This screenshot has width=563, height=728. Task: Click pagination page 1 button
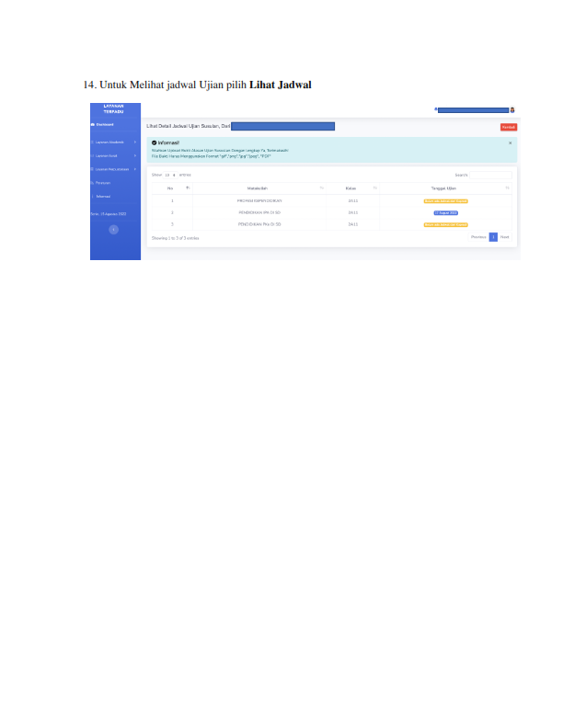click(493, 237)
